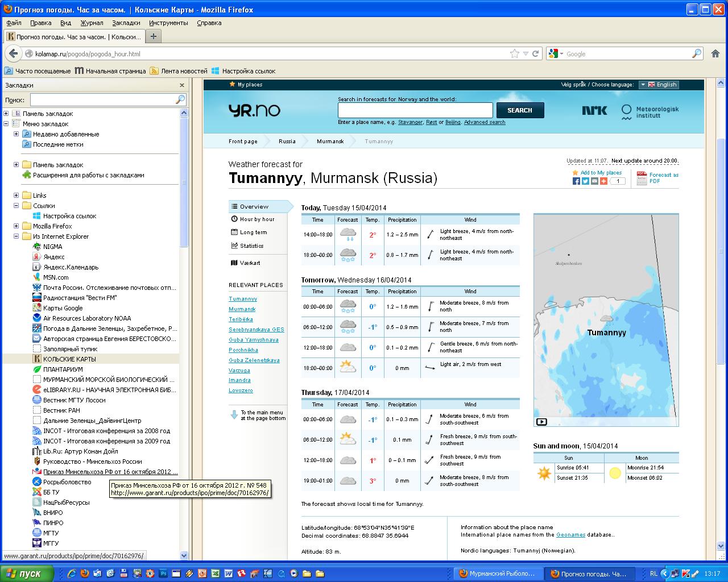
Task: Click the YR.no logo
Action: tap(254, 110)
